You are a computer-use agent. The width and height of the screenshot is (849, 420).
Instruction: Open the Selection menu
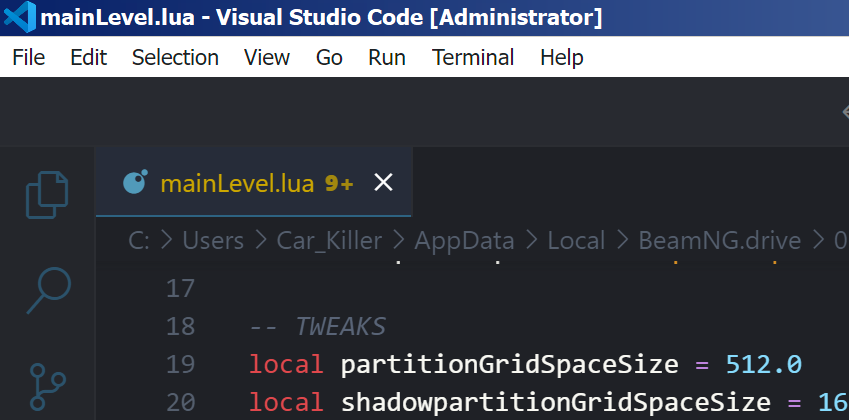(175, 58)
